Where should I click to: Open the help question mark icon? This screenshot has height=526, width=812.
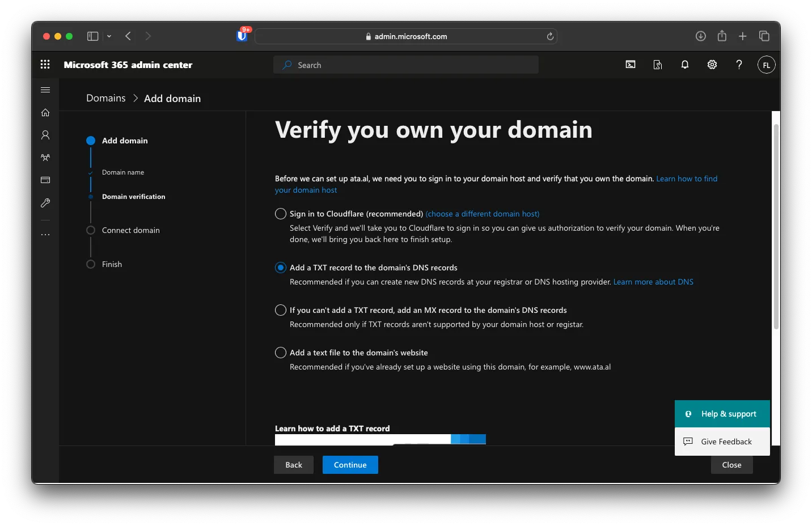click(739, 65)
